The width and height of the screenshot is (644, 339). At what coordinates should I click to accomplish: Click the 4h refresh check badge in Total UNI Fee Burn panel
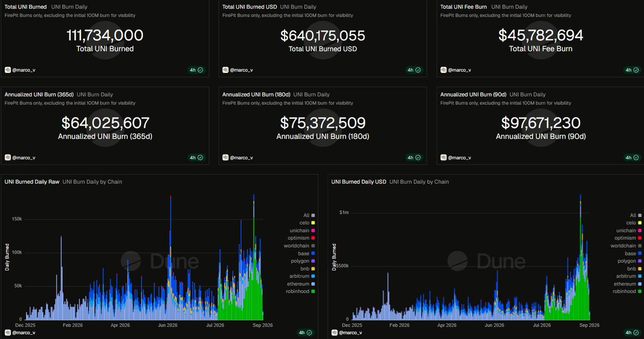pos(632,70)
